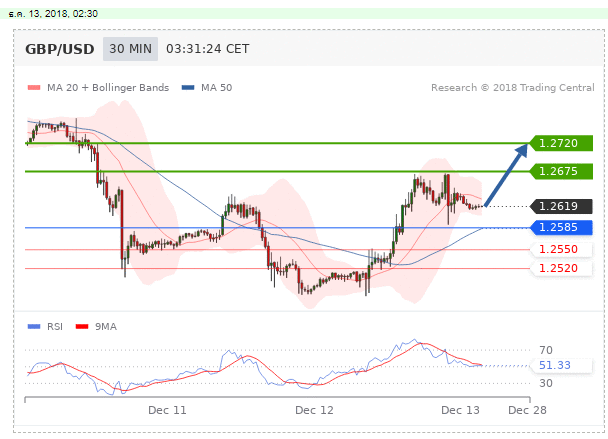Click the 1.2720 resistance price label
The image size is (608, 439).
[x=561, y=143]
